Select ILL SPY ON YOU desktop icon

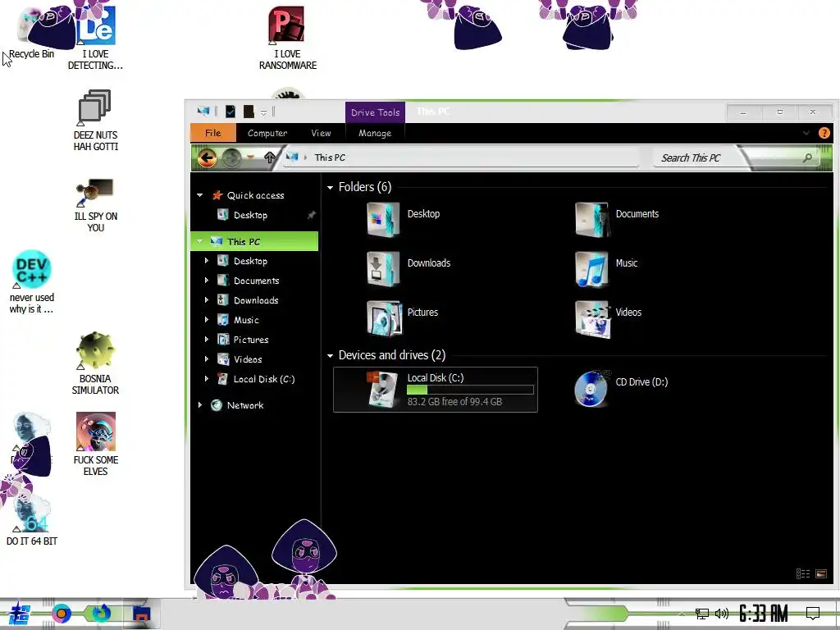pyautogui.click(x=95, y=205)
